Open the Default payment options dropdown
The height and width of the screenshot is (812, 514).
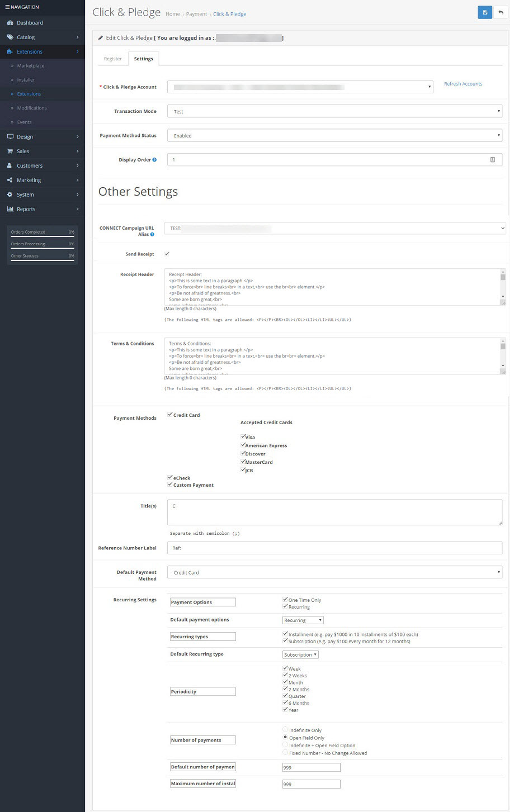tap(303, 620)
